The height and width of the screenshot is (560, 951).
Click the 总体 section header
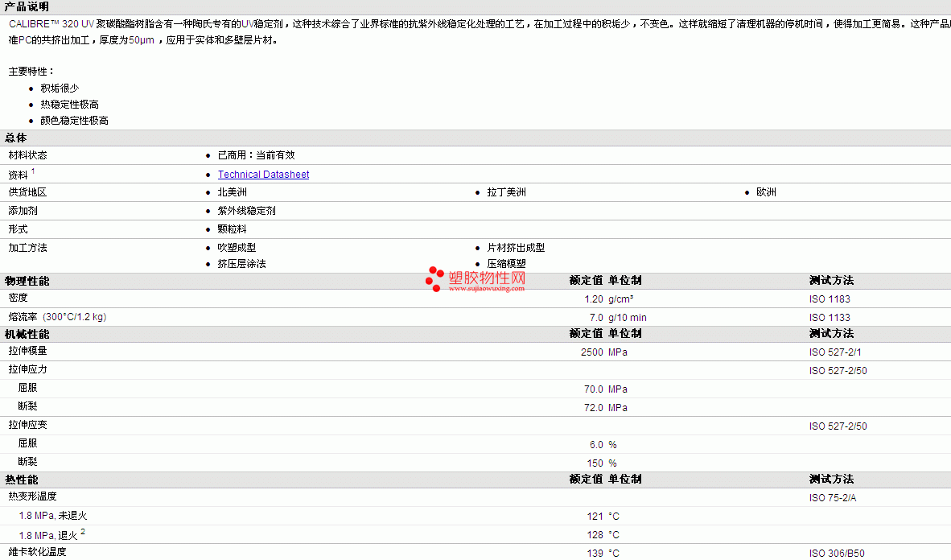click(x=16, y=138)
